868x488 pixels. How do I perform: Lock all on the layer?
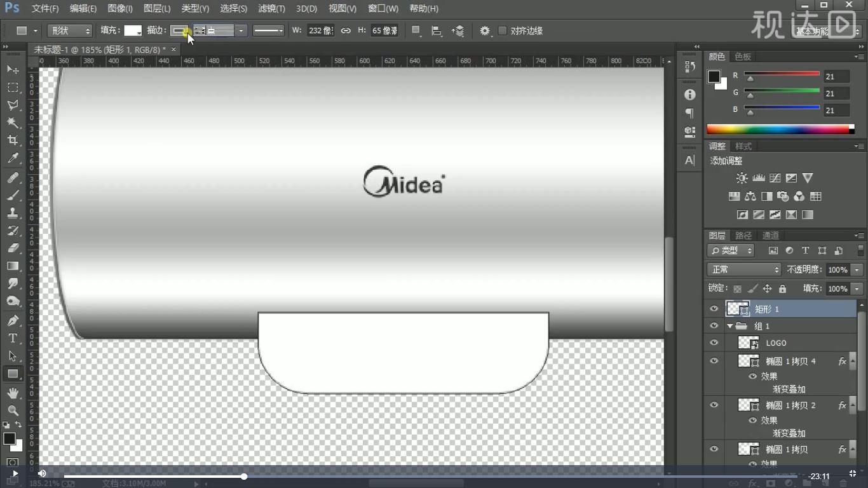782,288
